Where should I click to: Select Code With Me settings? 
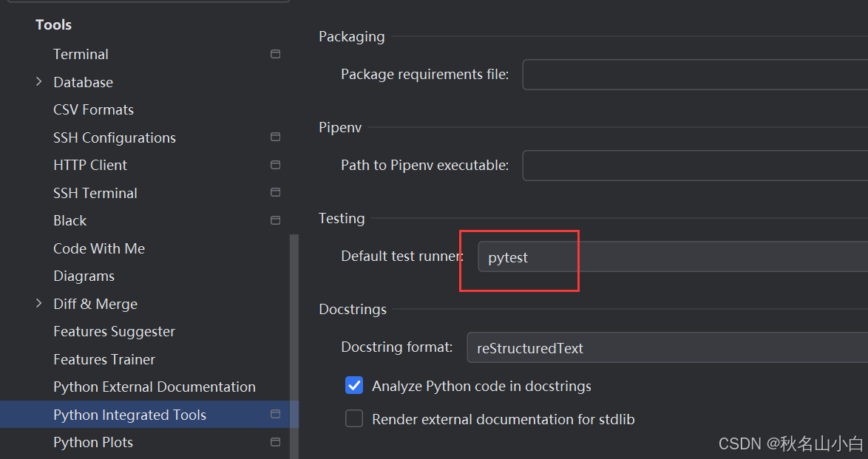click(x=99, y=248)
